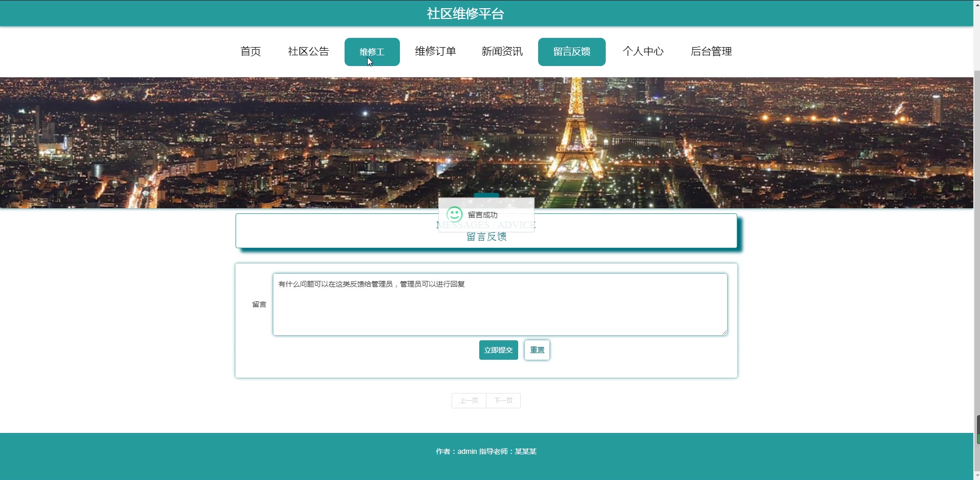Select the highlighted 维修工 nav item
Screen dimensions: 980x480
tap(372, 51)
